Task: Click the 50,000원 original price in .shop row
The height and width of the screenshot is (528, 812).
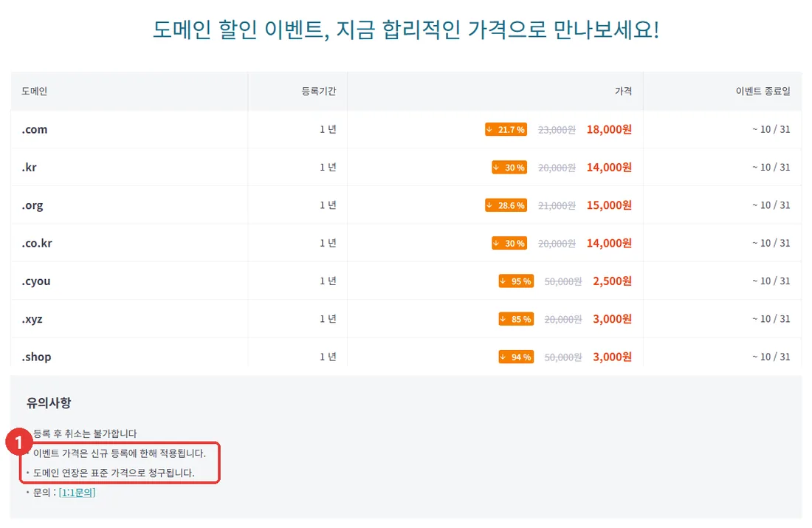Action: (x=563, y=357)
